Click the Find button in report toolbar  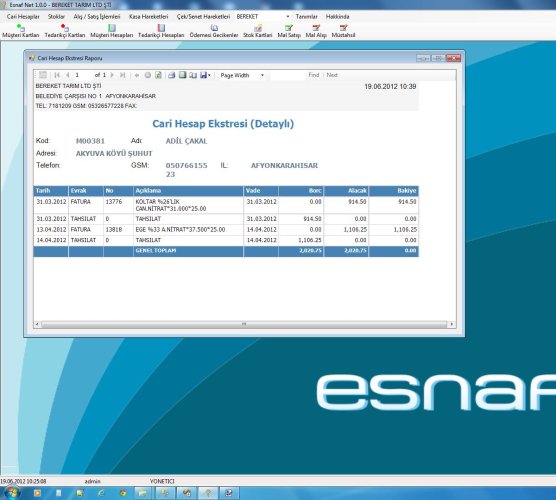click(x=313, y=75)
